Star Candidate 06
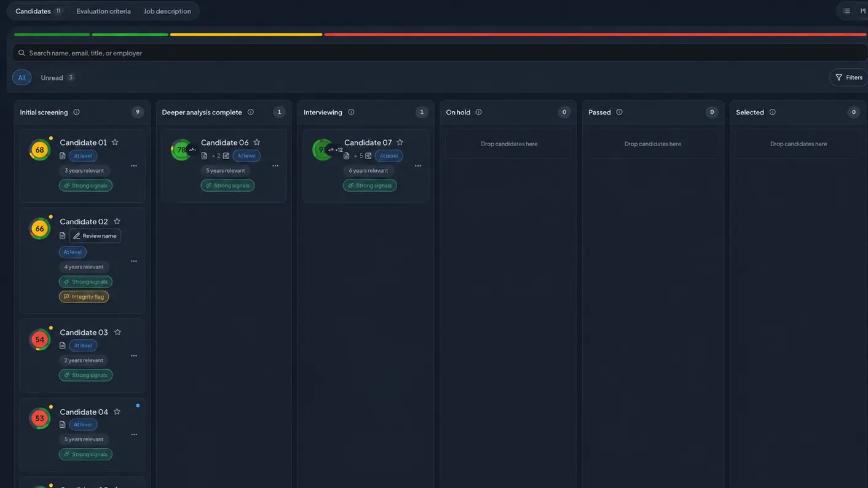 (257, 142)
